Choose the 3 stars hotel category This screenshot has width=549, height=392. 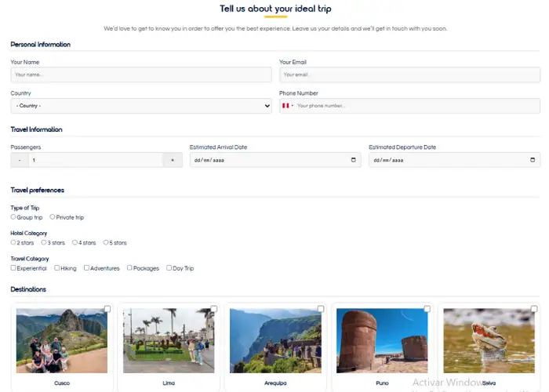coord(44,242)
